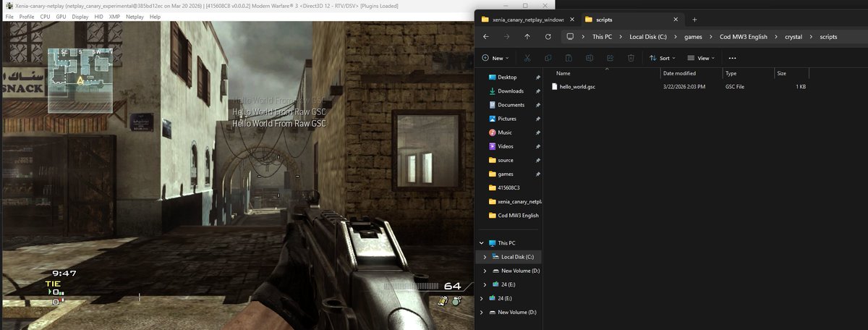Open Pictures in the Explorer sidebar
The height and width of the screenshot is (330, 868).
tap(506, 119)
